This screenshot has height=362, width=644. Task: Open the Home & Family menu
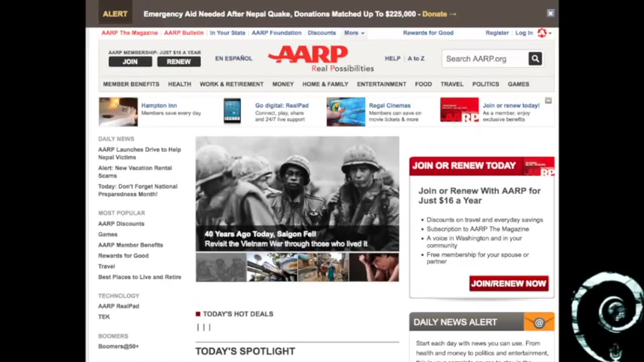pos(325,84)
